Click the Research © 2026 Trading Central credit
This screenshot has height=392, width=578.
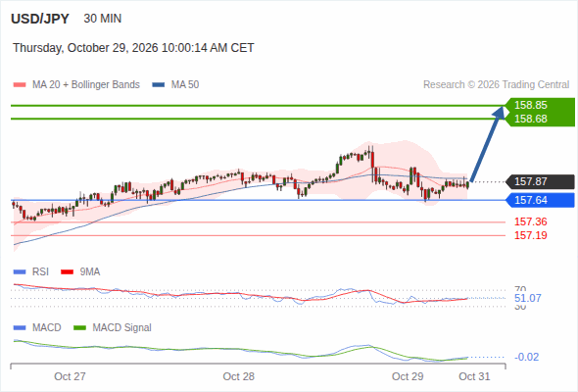point(496,85)
